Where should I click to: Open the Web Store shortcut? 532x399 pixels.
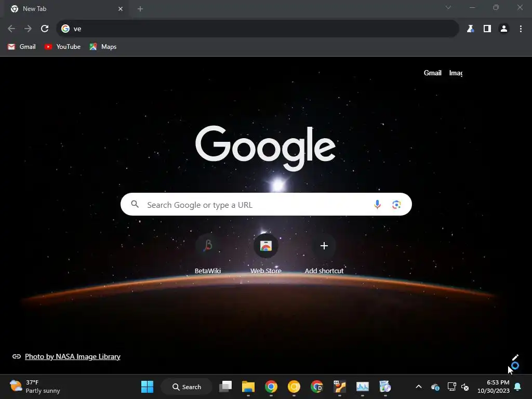point(265,254)
